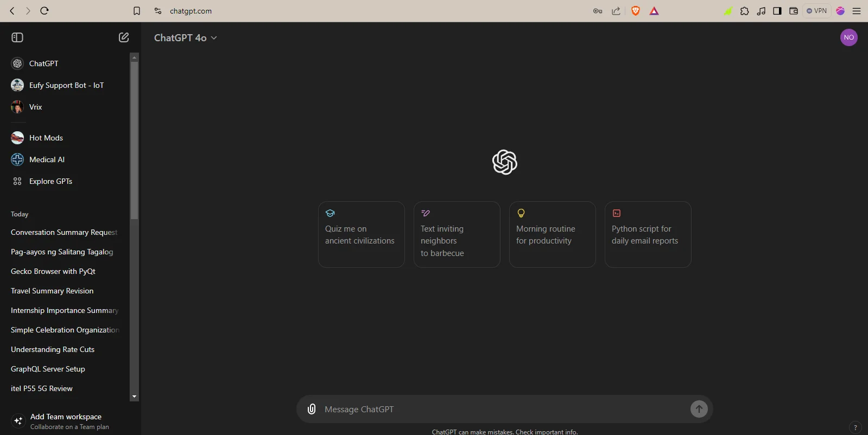Click the green extension icon in toolbar

(x=728, y=11)
